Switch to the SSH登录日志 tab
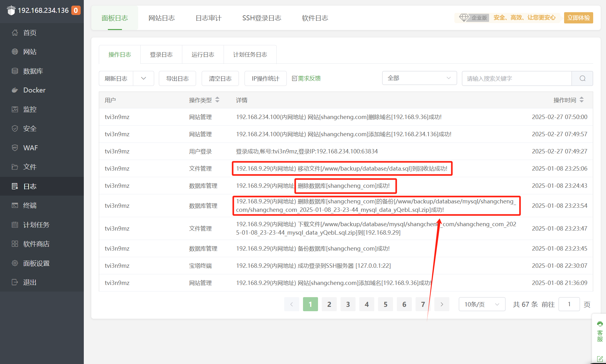The width and height of the screenshot is (606, 364). [x=261, y=18]
